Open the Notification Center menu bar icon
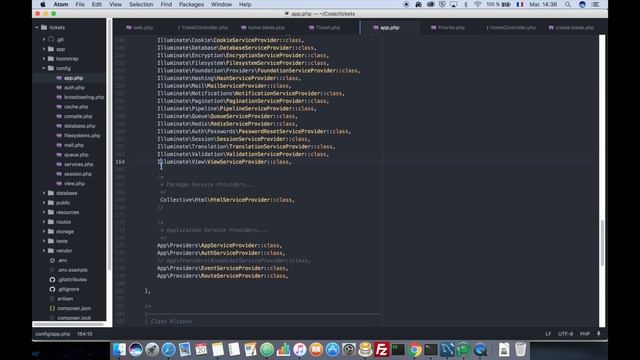Image resolution: width=640 pixels, height=360 pixels. coord(596,4)
